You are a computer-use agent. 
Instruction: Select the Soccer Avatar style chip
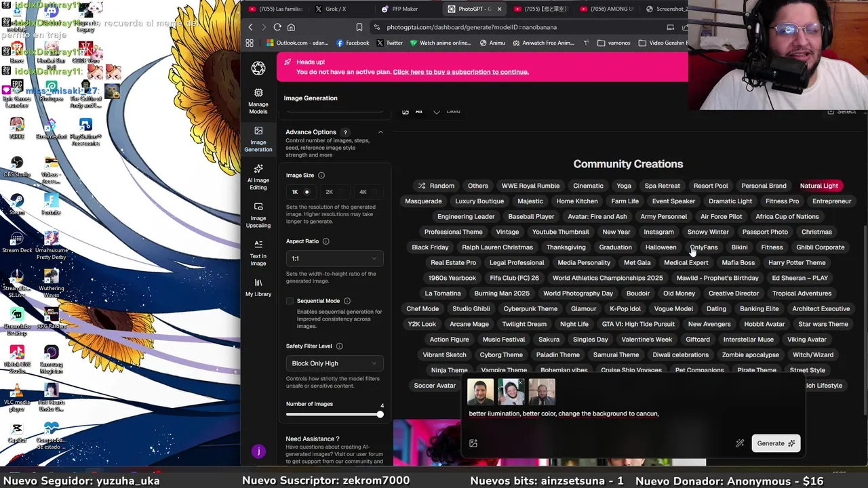pyautogui.click(x=435, y=386)
